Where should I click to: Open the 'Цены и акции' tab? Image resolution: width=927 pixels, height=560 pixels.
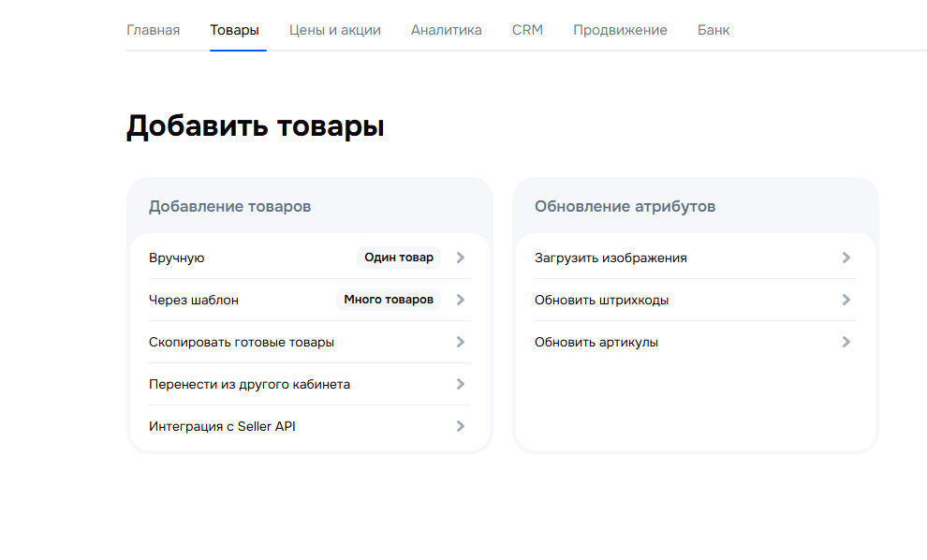334,29
